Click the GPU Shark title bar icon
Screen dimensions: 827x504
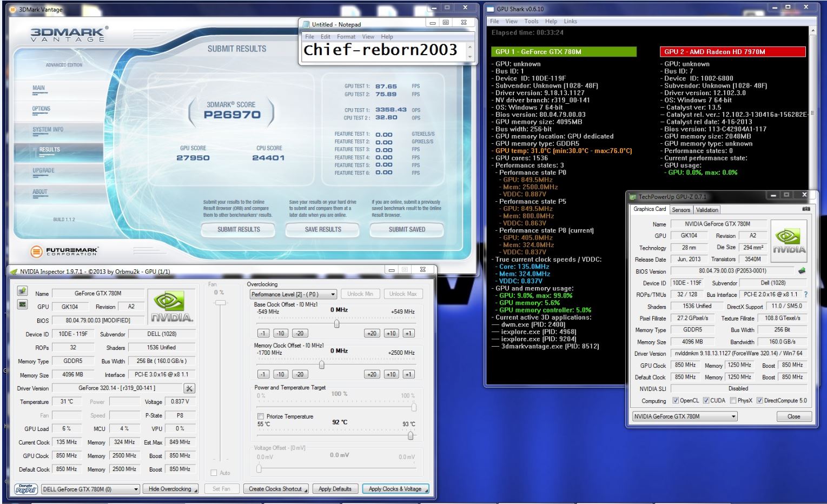pyautogui.click(x=491, y=9)
